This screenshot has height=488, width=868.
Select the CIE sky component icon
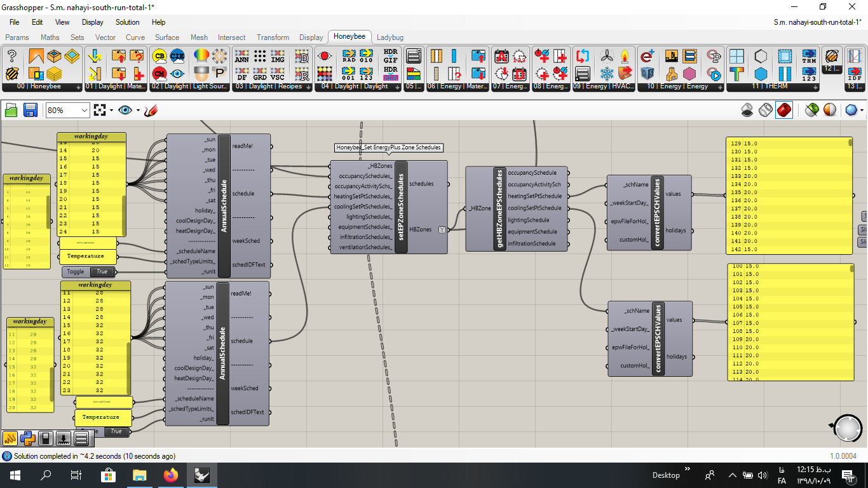177,56
